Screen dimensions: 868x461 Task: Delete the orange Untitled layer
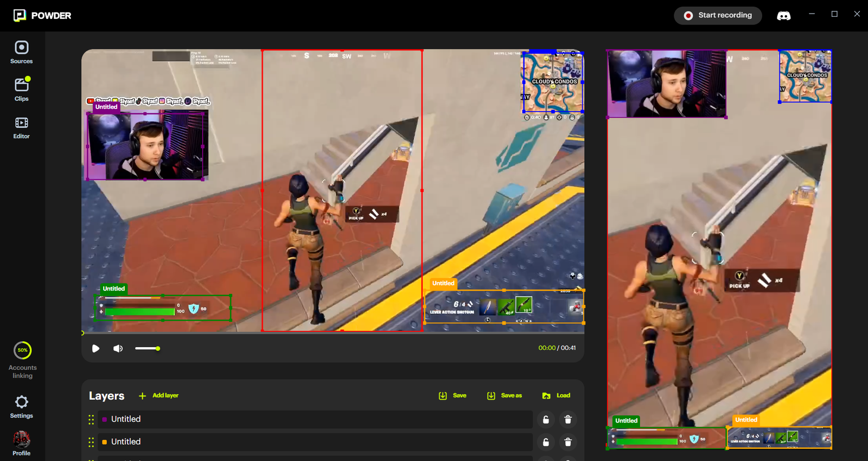click(568, 442)
